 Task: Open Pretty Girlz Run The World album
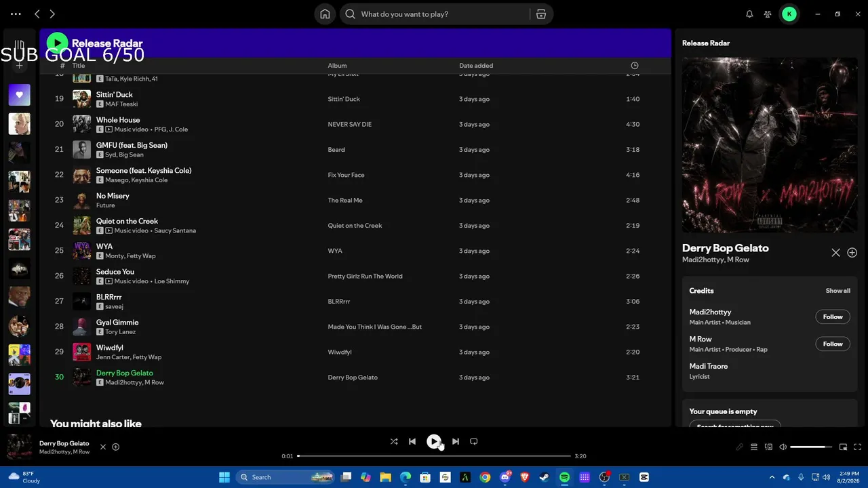click(365, 277)
